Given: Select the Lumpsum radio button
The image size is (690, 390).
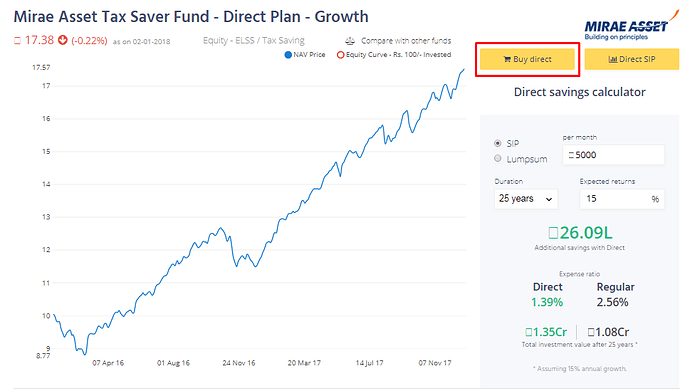Looking at the screenshot, I should 498,158.
